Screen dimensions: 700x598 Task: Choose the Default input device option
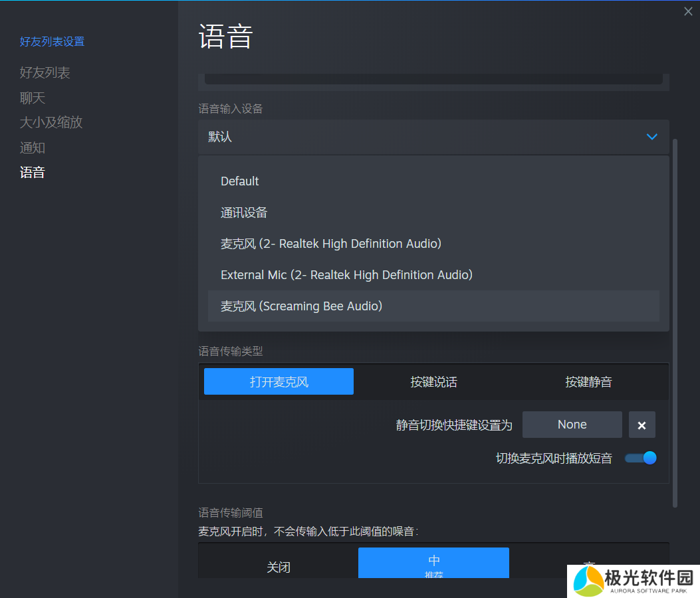point(433,181)
